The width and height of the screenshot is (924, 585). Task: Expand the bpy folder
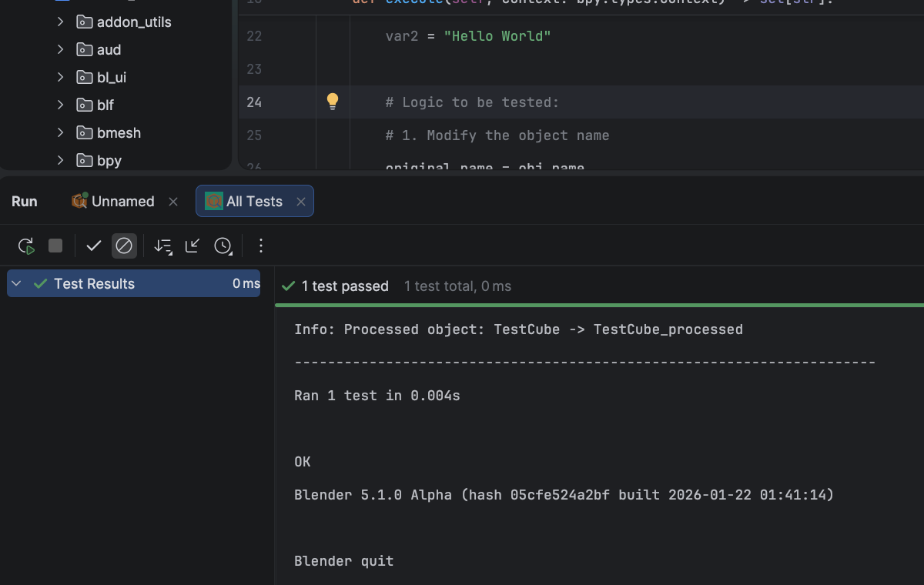coord(60,160)
